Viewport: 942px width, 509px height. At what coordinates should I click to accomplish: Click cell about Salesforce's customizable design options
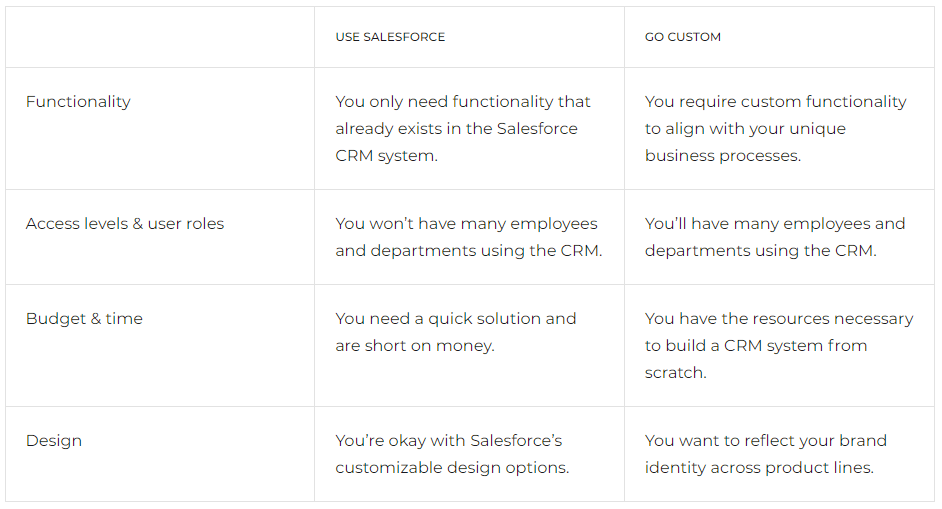[x=469, y=454]
